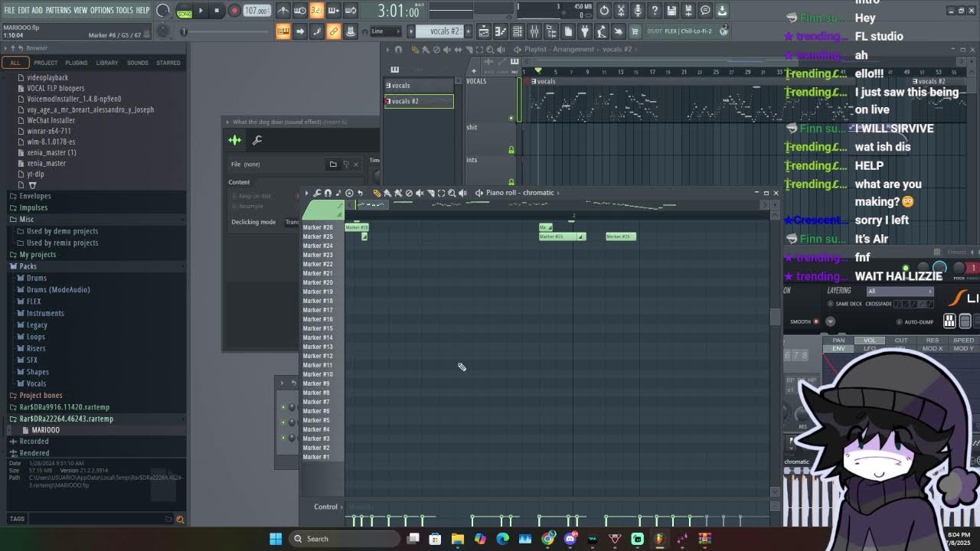
Task: Toggle piano roll magnet snap icon
Action: tap(328, 193)
